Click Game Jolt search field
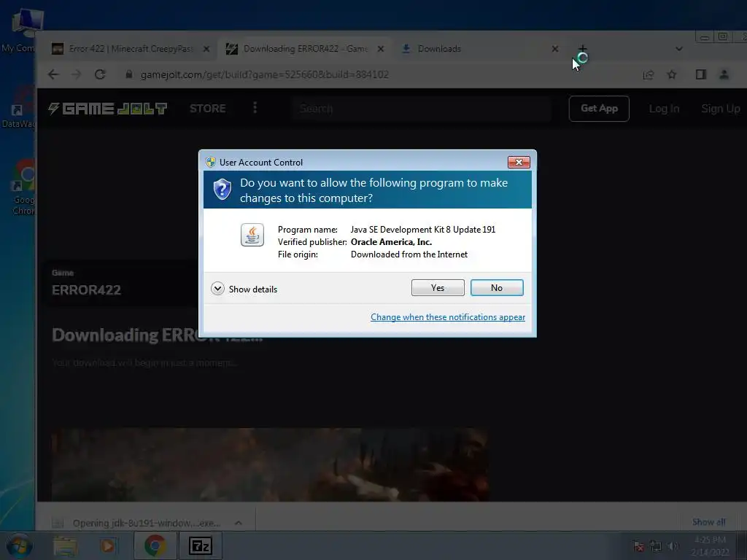This screenshot has width=747, height=560. [x=422, y=109]
